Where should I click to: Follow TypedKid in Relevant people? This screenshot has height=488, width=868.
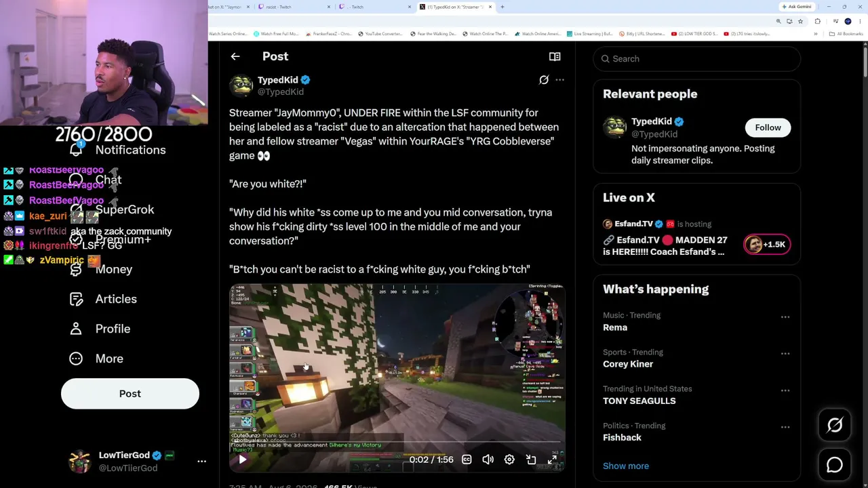click(x=768, y=127)
